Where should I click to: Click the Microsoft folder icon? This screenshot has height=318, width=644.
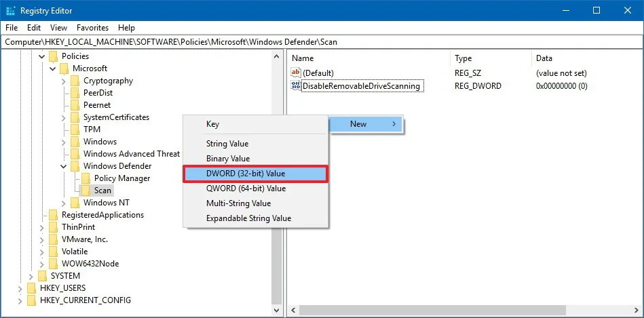64,68
